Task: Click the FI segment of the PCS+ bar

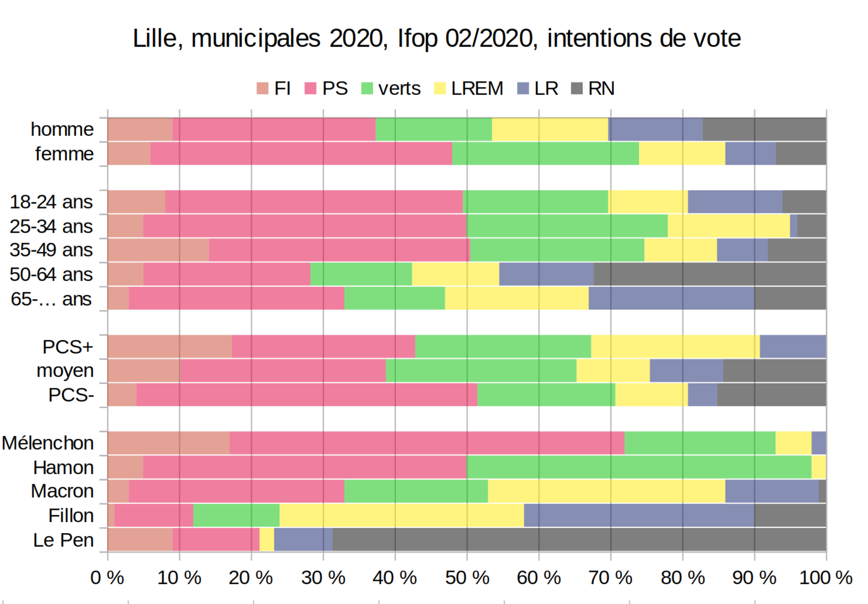Action: coord(170,347)
